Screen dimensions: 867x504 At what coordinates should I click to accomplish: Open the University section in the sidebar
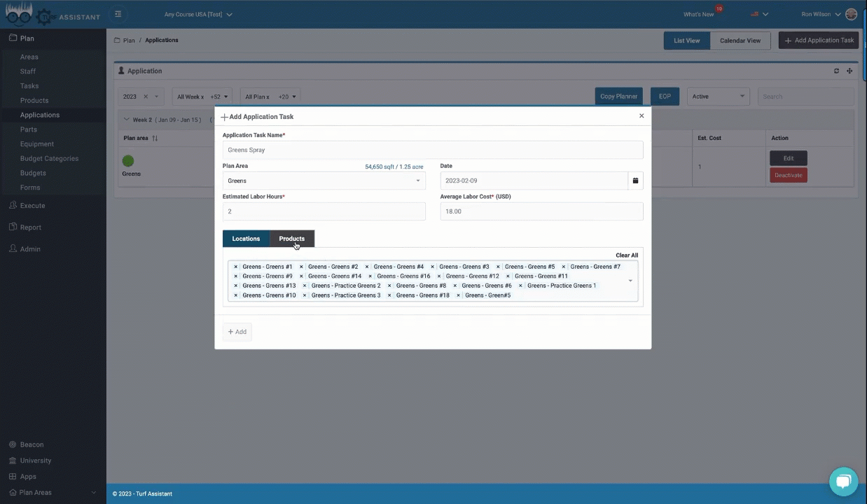tap(36, 460)
